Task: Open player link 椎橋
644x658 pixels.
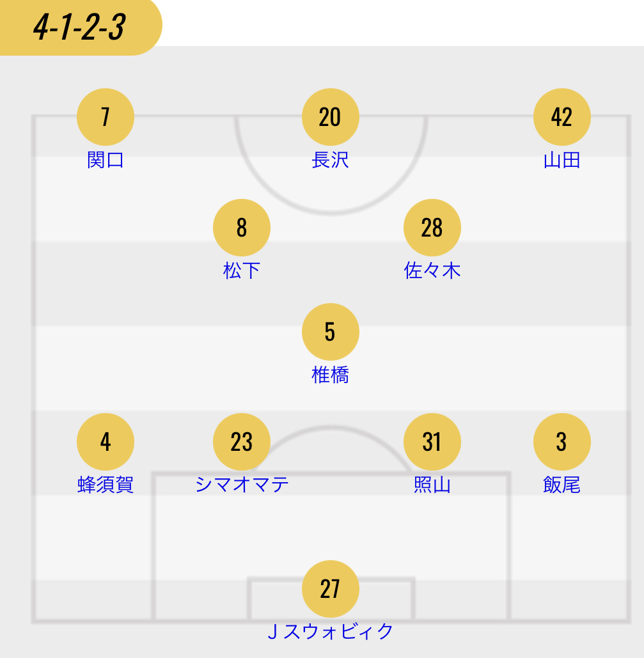Action: [x=330, y=375]
